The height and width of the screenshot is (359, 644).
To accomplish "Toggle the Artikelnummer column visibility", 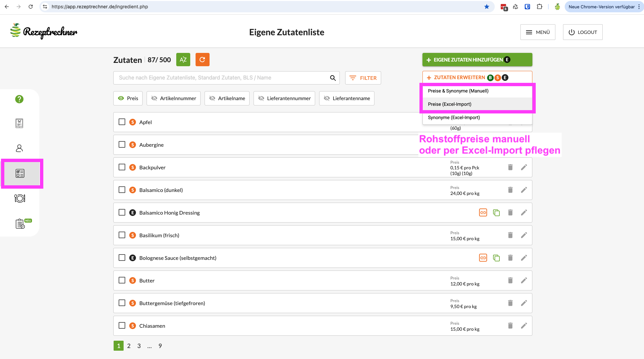I will (174, 98).
